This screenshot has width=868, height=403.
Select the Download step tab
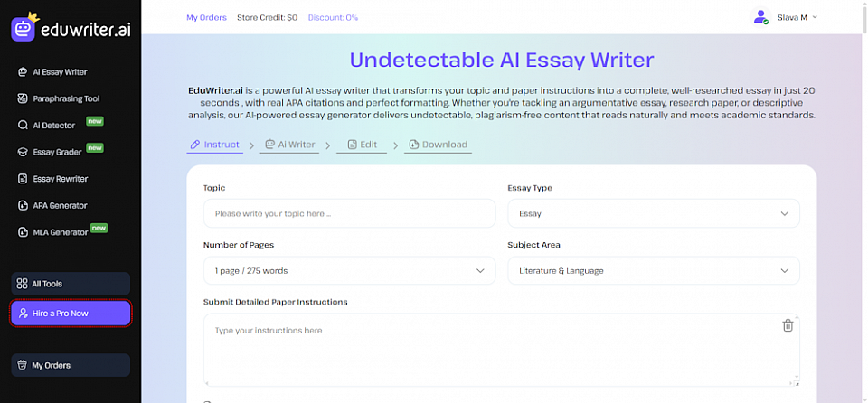pos(438,145)
